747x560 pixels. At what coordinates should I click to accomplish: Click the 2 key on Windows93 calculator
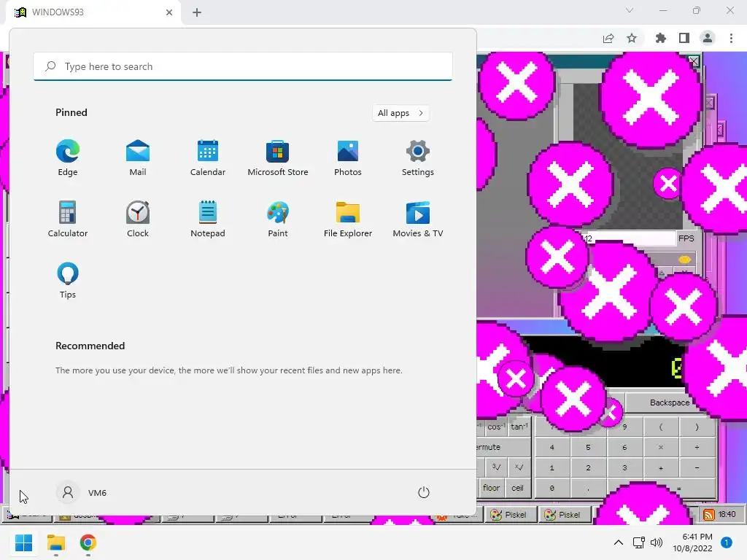(588, 467)
